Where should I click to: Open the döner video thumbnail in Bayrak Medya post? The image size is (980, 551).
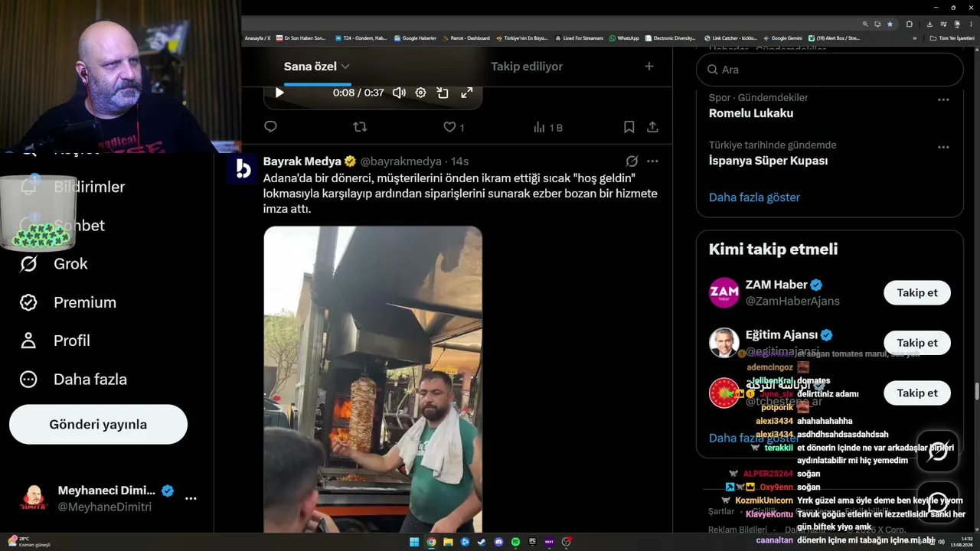click(373, 379)
